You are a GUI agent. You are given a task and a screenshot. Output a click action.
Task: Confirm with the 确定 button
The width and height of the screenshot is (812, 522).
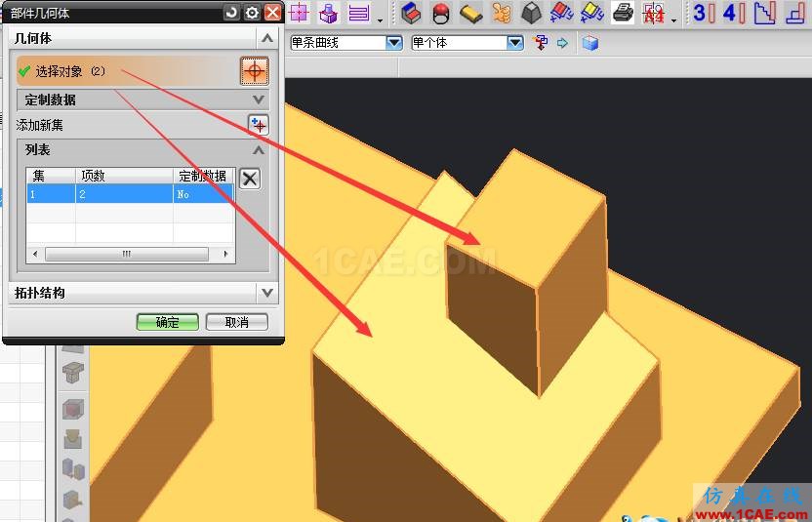coord(167,322)
